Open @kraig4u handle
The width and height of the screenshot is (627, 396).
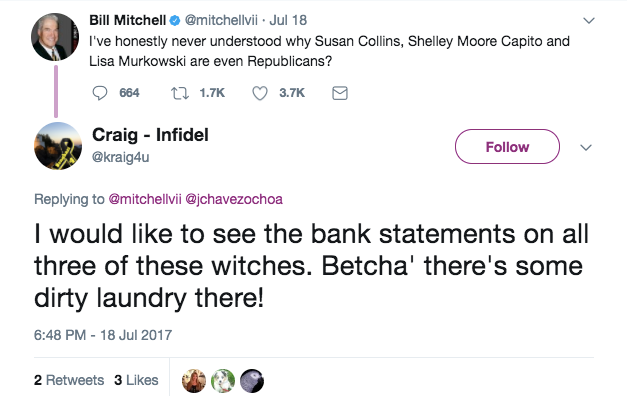120,157
